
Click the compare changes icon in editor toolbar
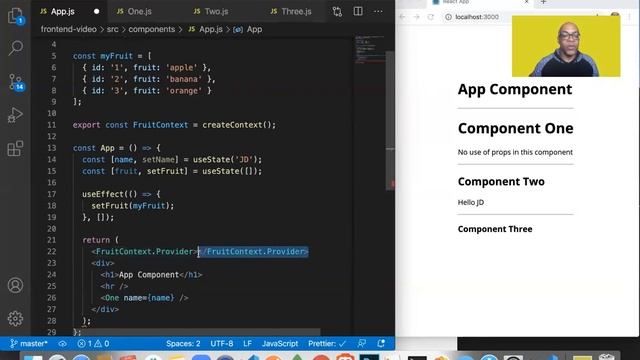click(x=337, y=11)
